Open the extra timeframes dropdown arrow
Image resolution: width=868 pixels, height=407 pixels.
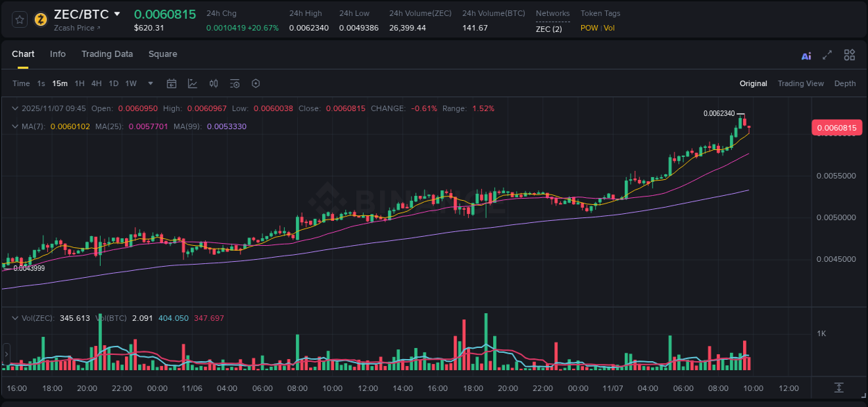(150, 83)
